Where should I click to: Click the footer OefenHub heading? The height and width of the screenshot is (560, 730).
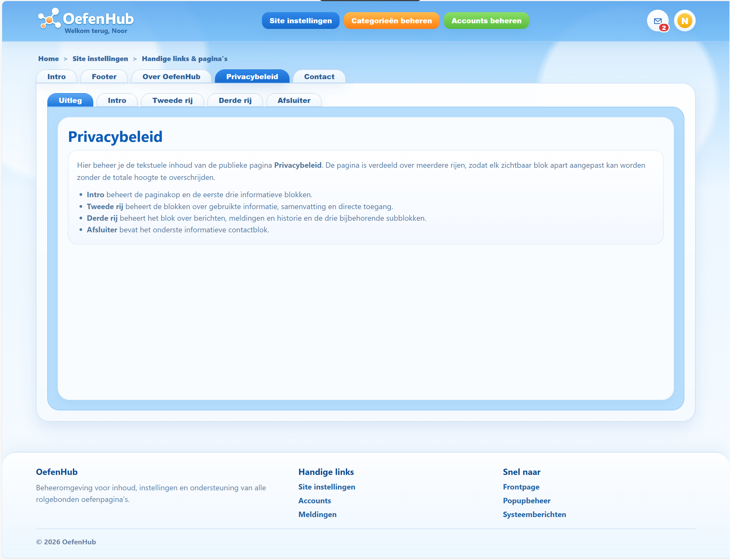click(57, 472)
